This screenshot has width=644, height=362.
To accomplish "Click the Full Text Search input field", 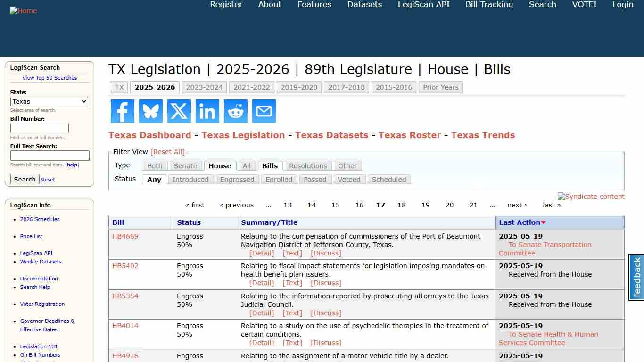I will (50, 156).
